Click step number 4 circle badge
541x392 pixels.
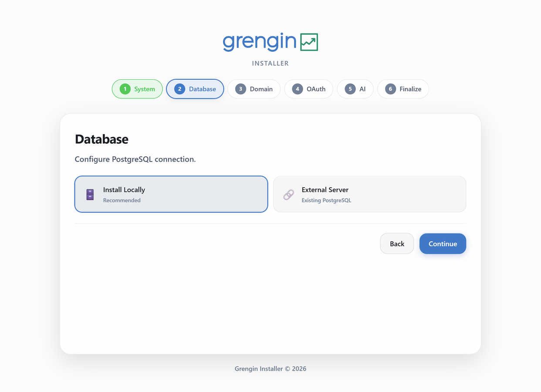[x=298, y=89]
